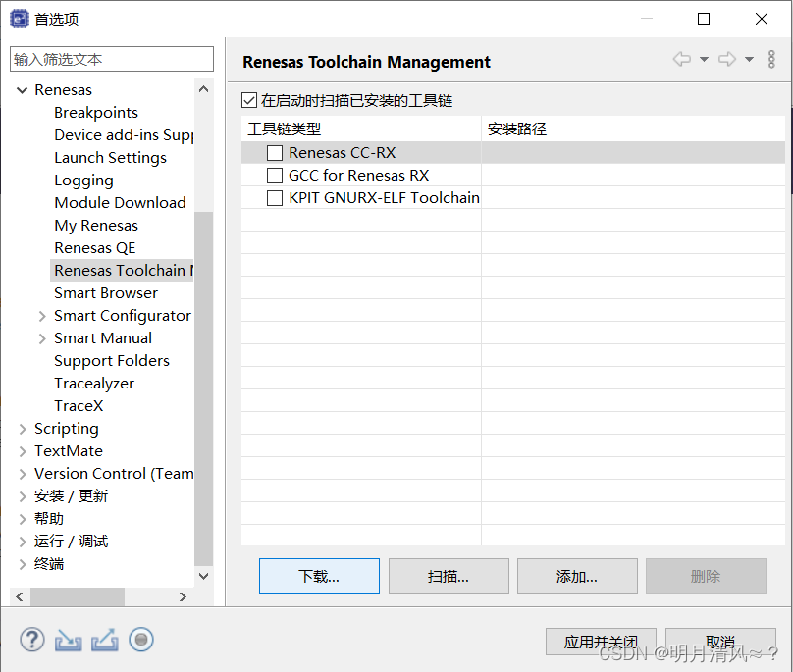
Task: Select Logging preferences item
Action: pyautogui.click(x=84, y=181)
